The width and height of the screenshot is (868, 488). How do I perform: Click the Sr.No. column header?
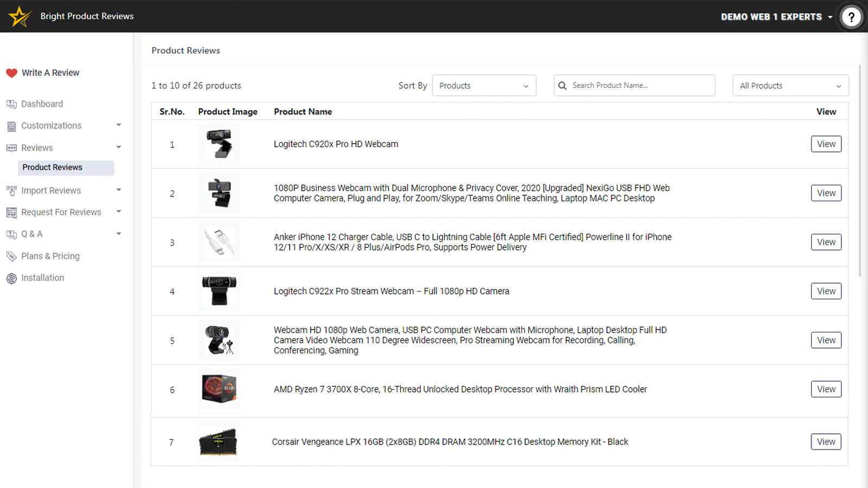pos(172,112)
